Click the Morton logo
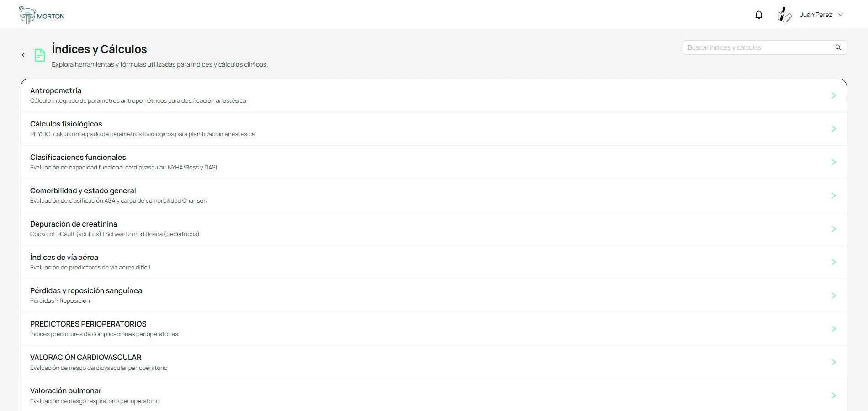The height and width of the screenshot is (411, 868). coord(42,15)
